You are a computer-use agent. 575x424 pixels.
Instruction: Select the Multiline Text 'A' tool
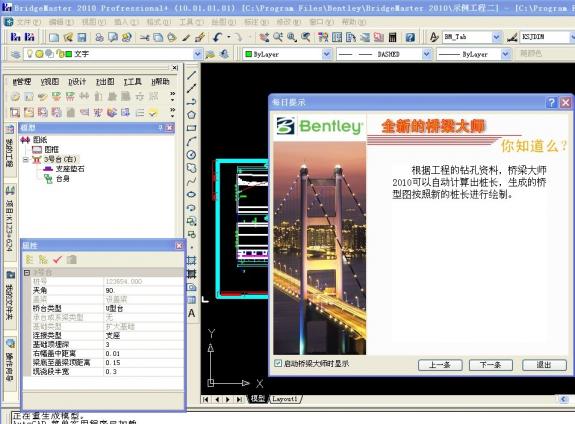click(191, 313)
